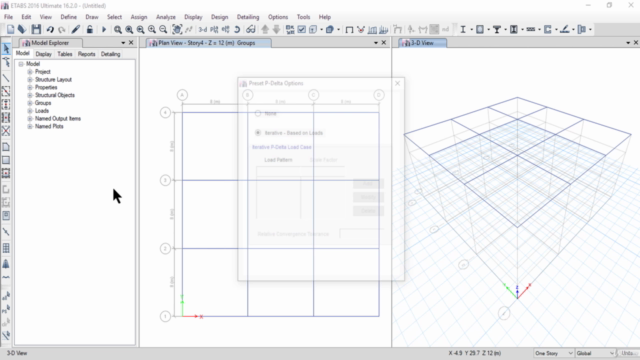Expand the Groups tree node
This screenshot has height=360, width=640.
pos(30,103)
